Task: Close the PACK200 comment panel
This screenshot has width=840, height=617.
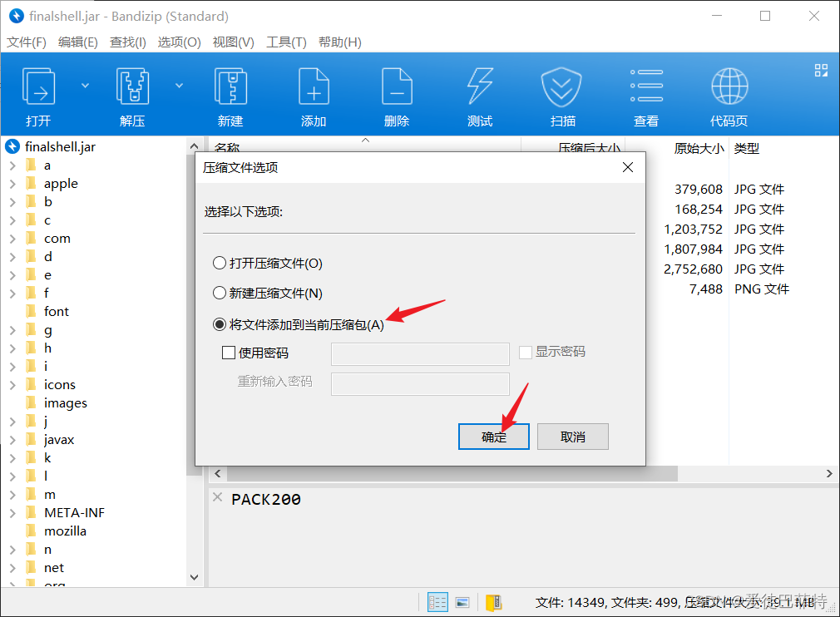Action: pyautogui.click(x=217, y=497)
